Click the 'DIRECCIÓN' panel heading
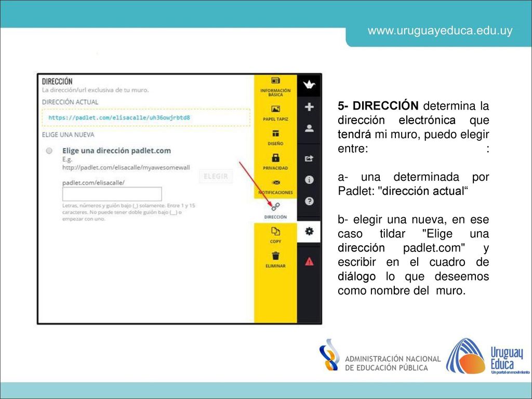 click(x=57, y=81)
